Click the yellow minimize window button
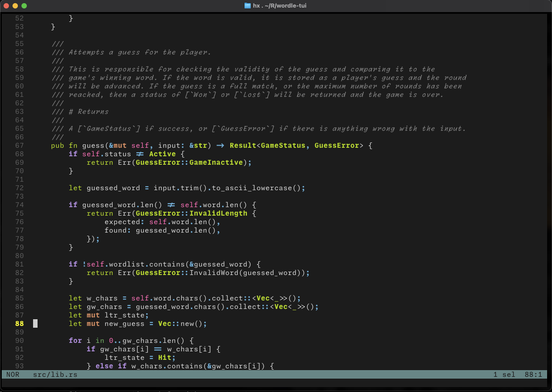552x392 pixels. 15,6
